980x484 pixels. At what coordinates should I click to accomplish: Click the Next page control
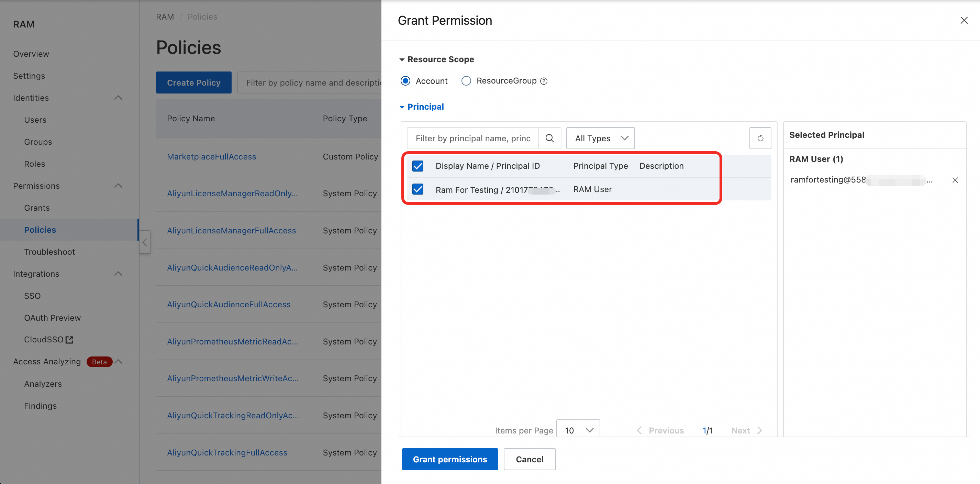point(746,430)
